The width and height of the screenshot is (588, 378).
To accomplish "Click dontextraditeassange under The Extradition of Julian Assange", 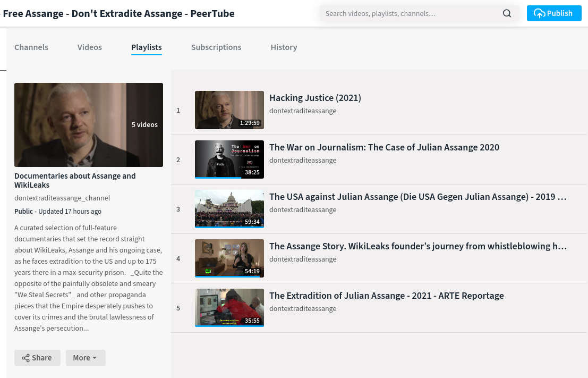I will [x=303, y=308].
